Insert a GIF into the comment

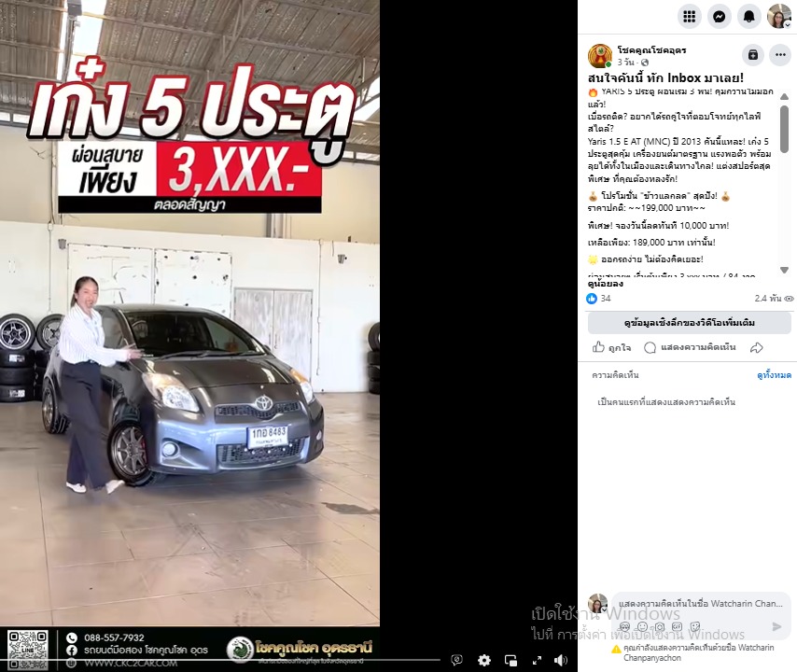[677, 626]
